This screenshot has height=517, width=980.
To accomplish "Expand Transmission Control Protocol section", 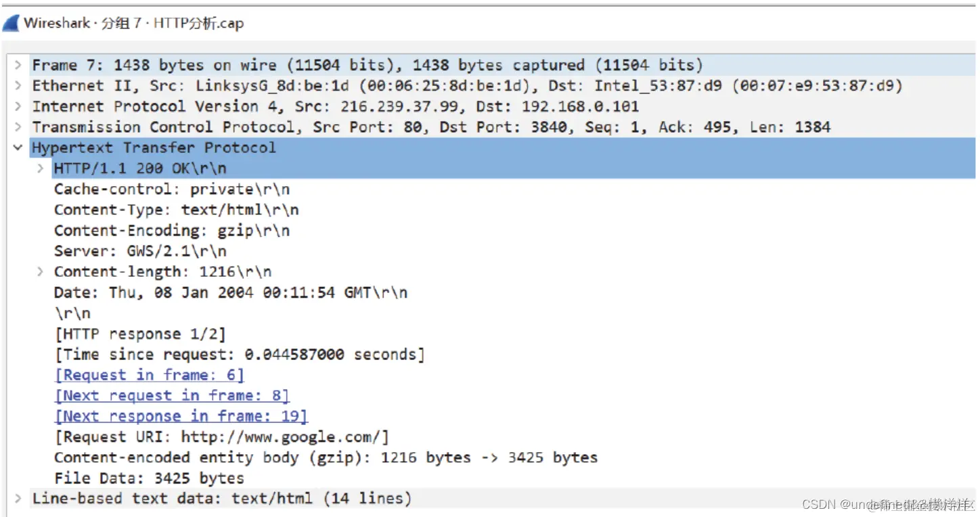I will (x=18, y=127).
